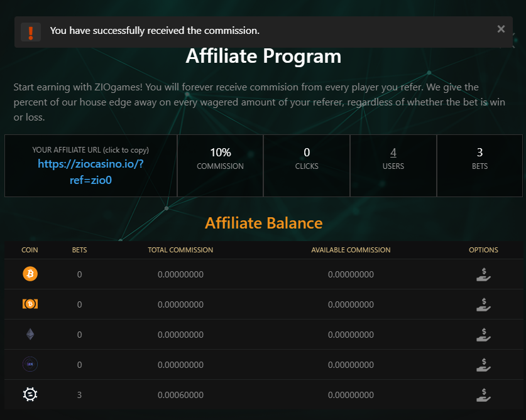Open the referred users count link
The width and height of the screenshot is (526, 420).
point(393,153)
